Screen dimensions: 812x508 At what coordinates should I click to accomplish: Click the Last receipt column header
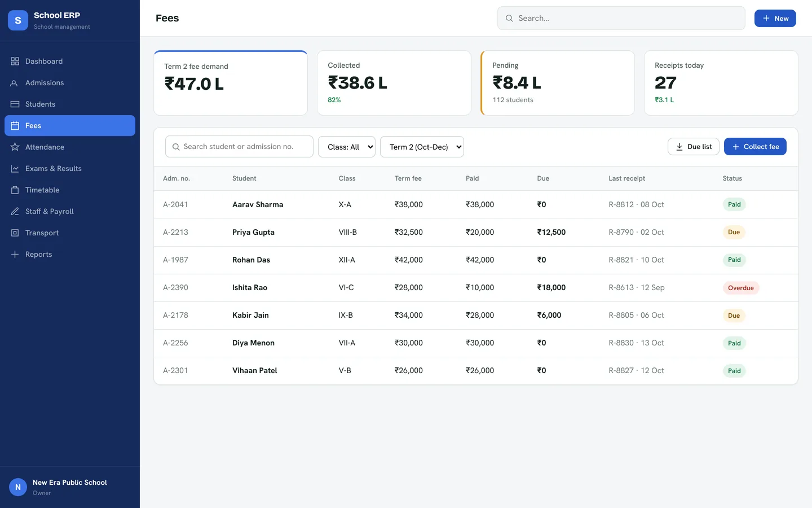coord(627,178)
